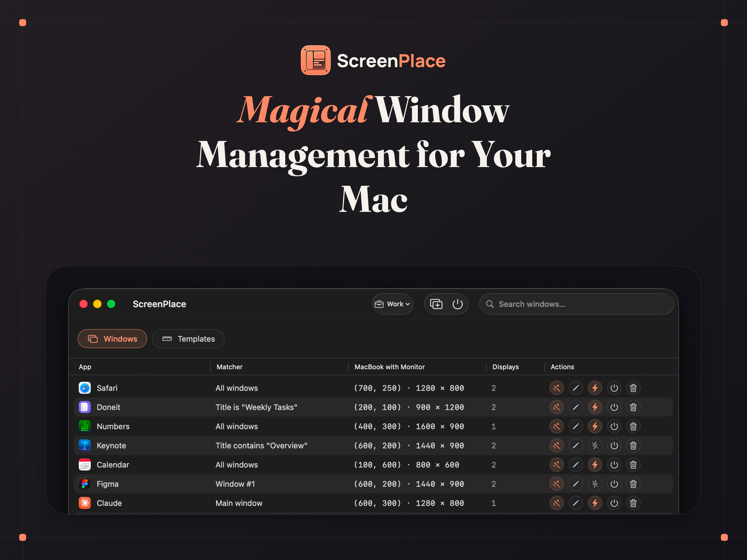Click the power icon in the Doneit row
This screenshot has width=747, height=560.
(x=614, y=407)
